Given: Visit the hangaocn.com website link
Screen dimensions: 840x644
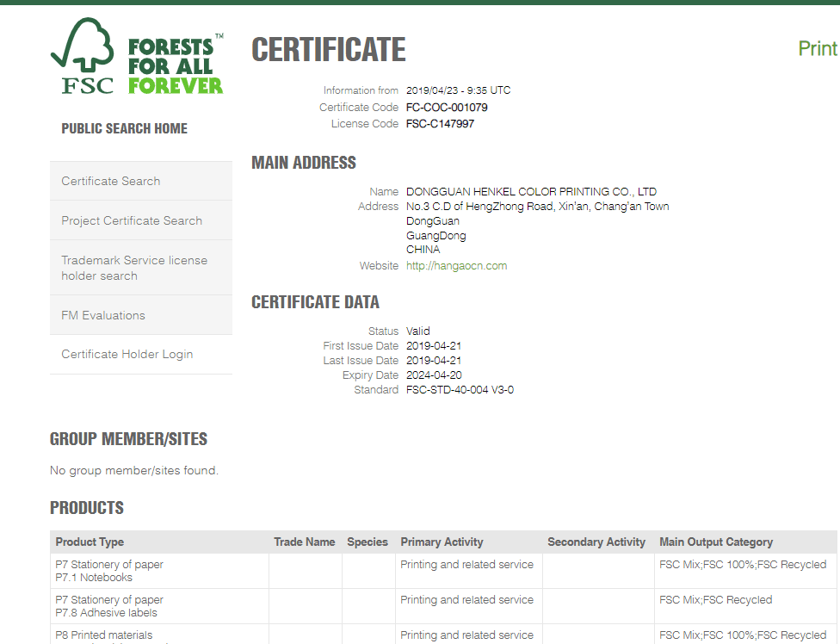Looking at the screenshot, I should coord(456,266).
